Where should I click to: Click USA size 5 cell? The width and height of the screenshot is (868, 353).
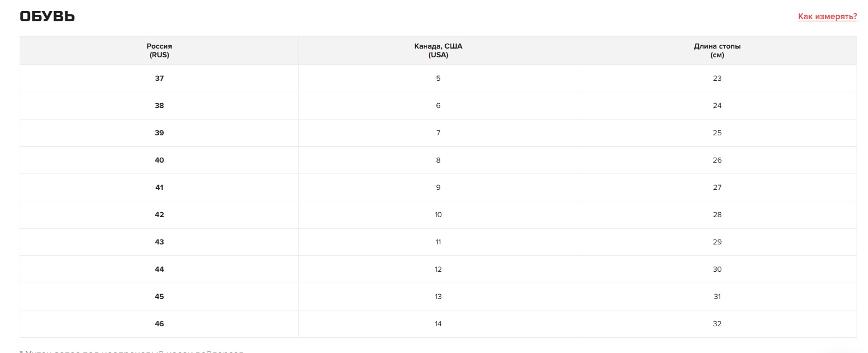438,79
